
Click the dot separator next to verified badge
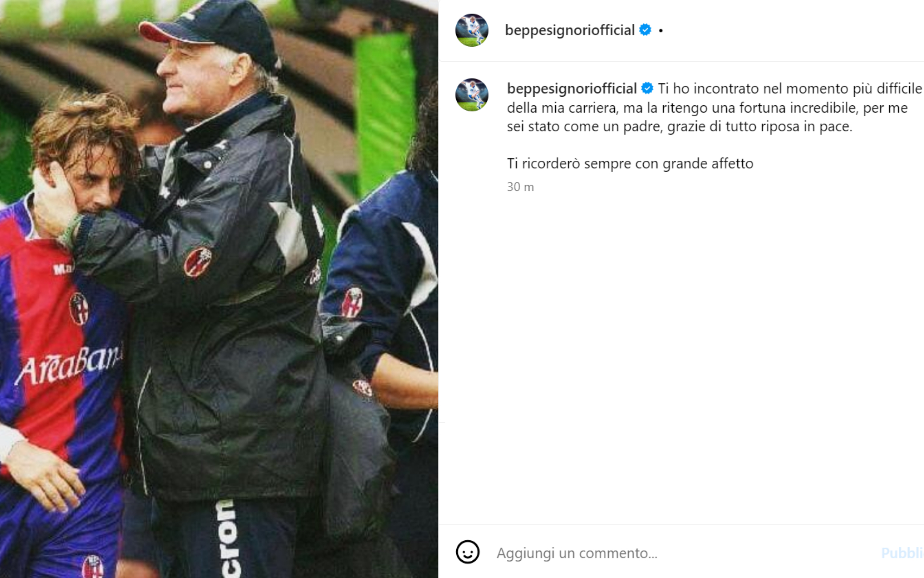(x=661, y=31)
